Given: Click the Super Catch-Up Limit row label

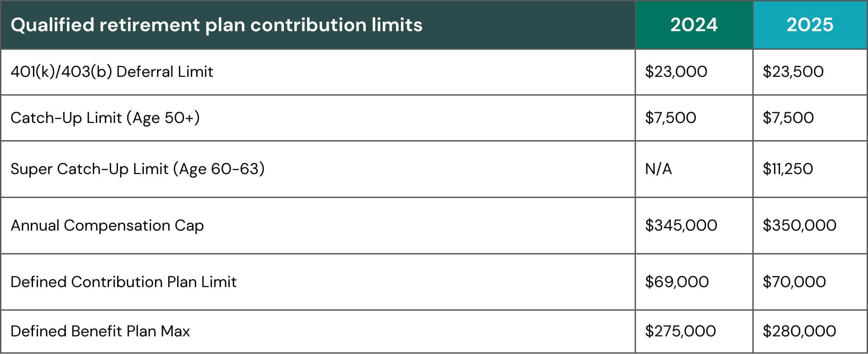Looking at the screenshot, I should click(x=137, y=169).
